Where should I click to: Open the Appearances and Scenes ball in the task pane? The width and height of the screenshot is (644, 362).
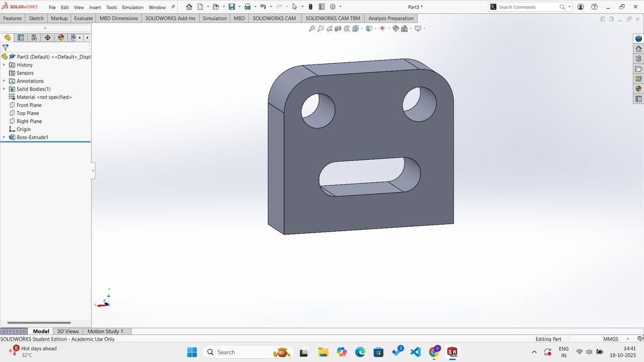pyautogui.click(x=638, y=88)
